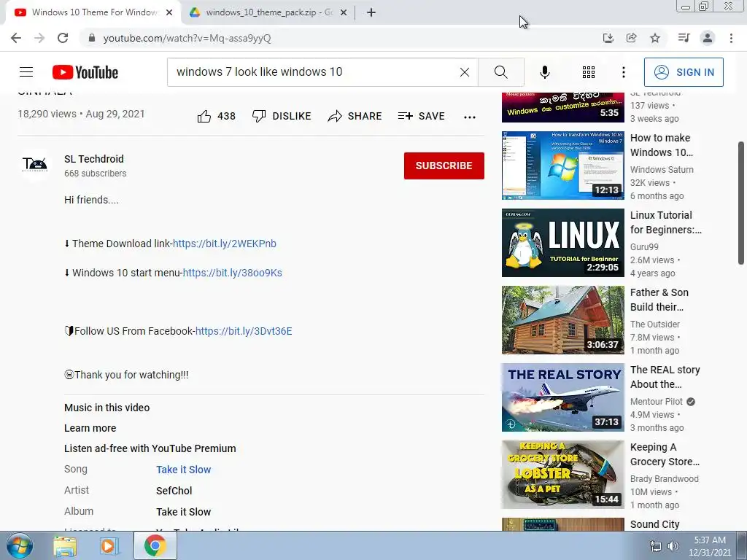Click the Guru99 channel name
The image size is (747, 560).
pyautogui.click(x=644, y=246)
